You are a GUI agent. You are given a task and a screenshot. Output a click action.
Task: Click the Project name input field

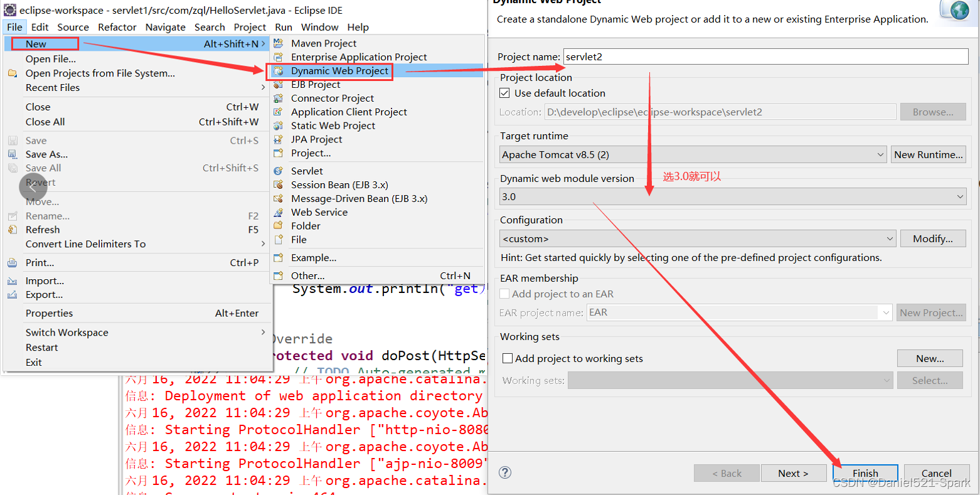point(765,56)
